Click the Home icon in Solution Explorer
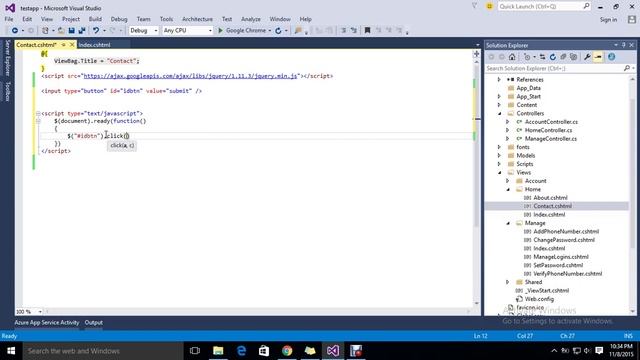640x360 pixels. tap(512, 57)
